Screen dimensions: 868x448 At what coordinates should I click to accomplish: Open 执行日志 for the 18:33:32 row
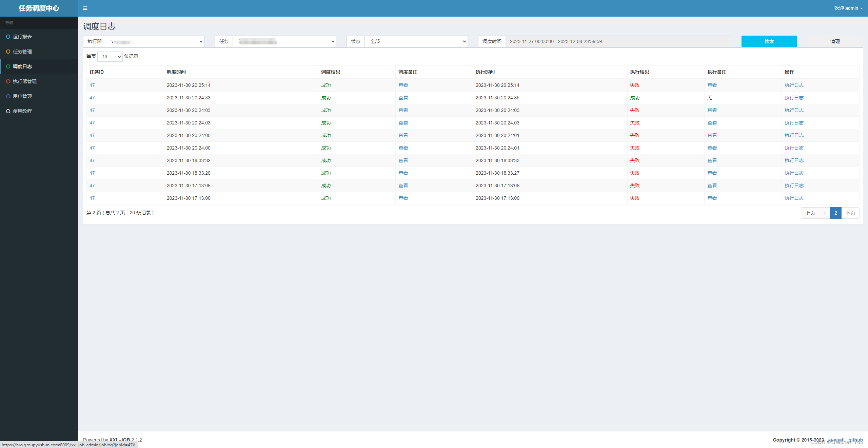(794, 160)
